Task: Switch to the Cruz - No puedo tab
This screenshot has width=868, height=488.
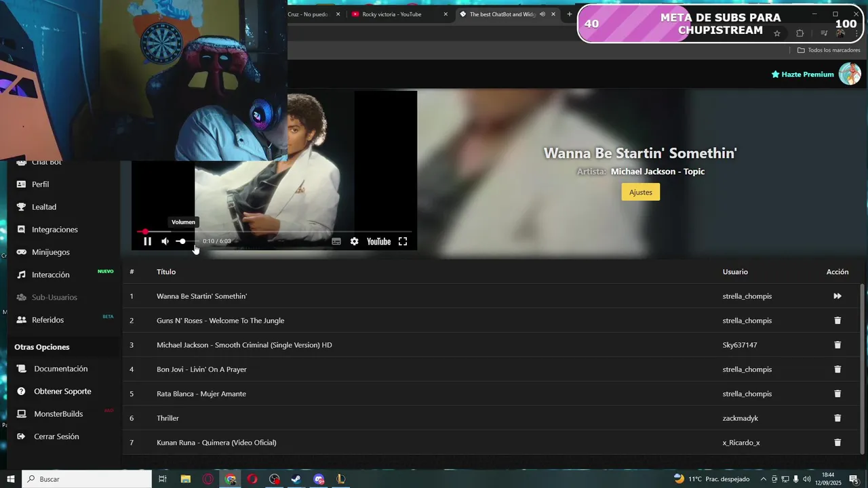Action: point(308,14)
